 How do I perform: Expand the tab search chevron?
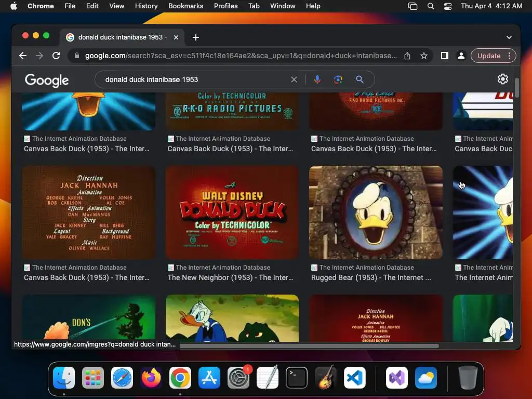click(509, 37)
